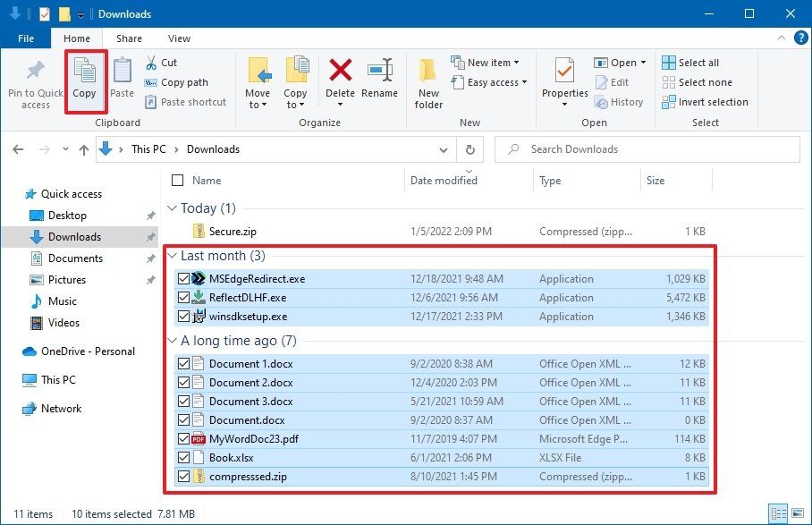
Task: Click the Cut icon in Clipboard group
Action: click(x=150, y=62)
